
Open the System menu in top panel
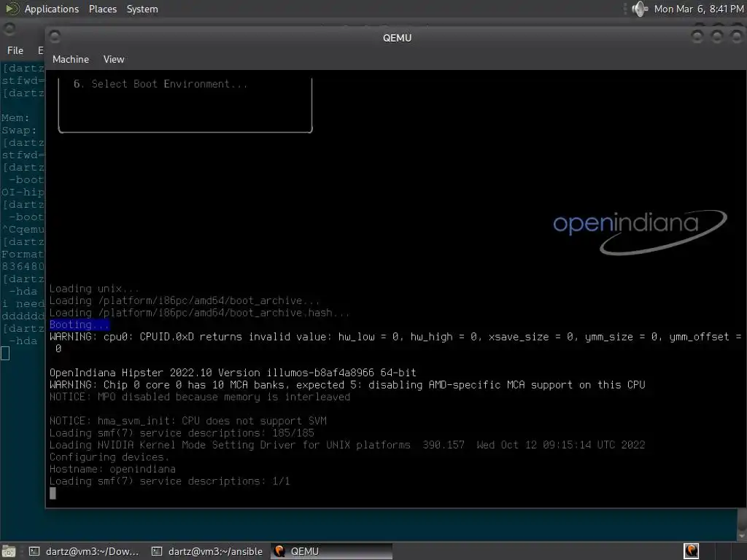click(x=142, y=9)
